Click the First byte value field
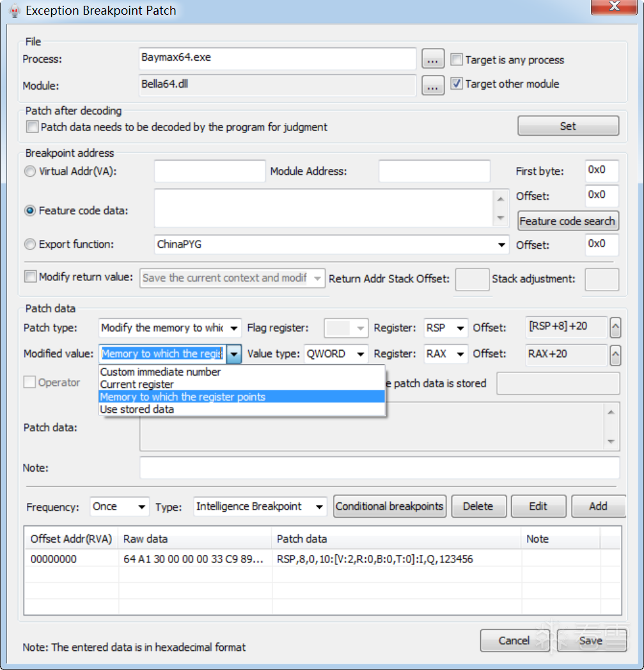 602,170
